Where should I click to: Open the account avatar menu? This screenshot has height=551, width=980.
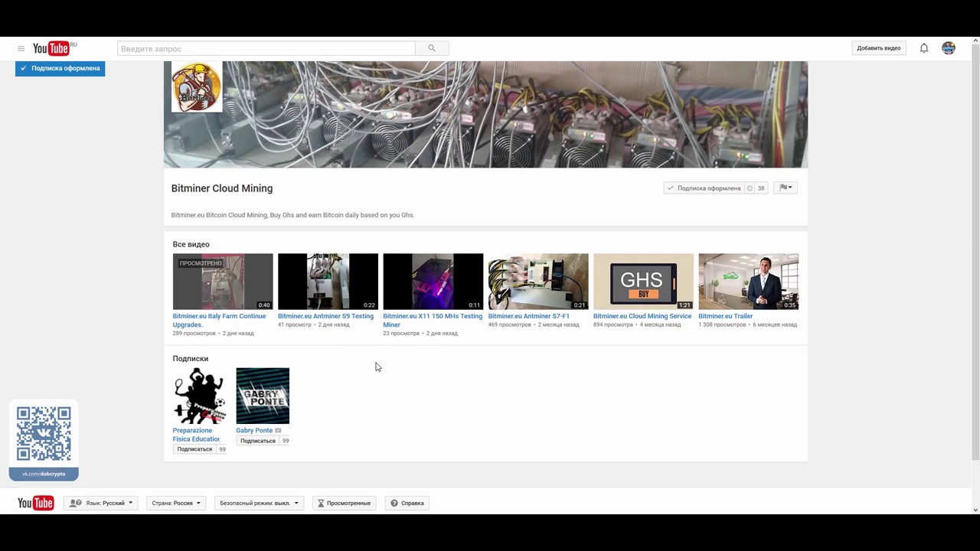pyautogui.click(x=949, y=48)
